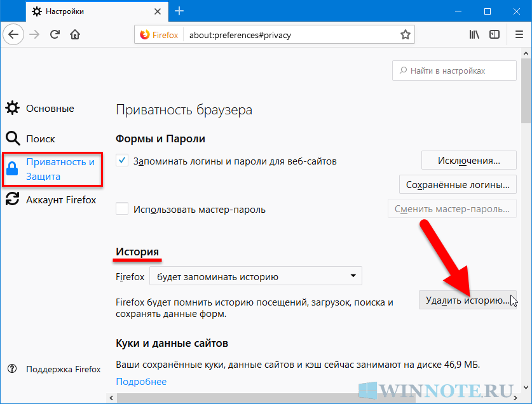Toggle the sidebar view icon
Viewport: 532px width, 404px height.
coord(494,34)
